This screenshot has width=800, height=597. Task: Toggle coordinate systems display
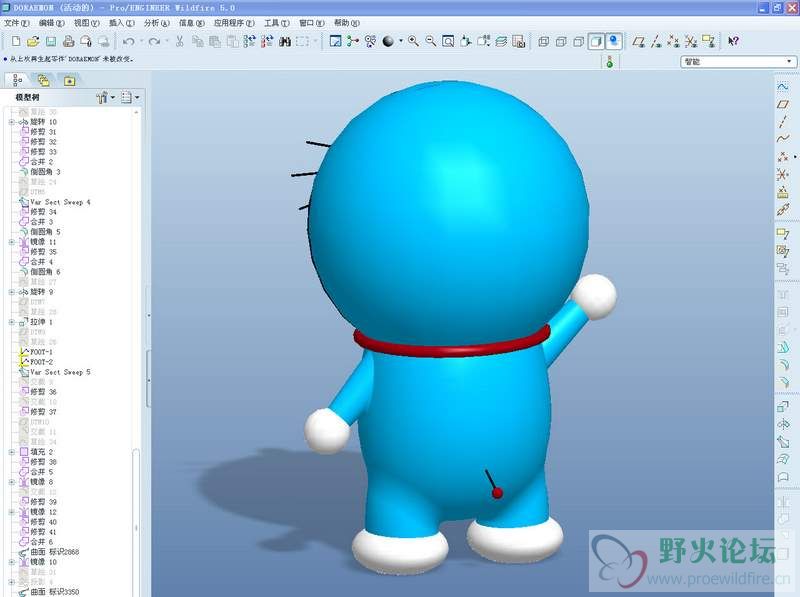point(690,41)
